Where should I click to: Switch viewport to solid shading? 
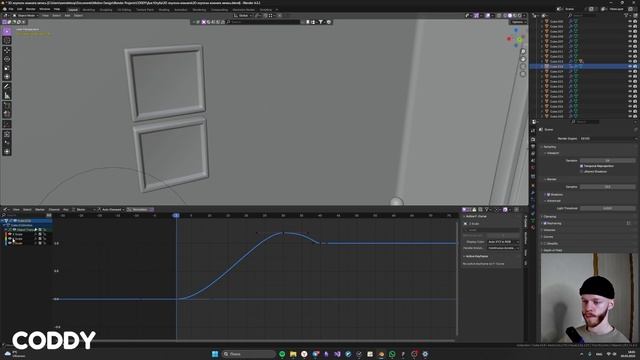tap(510, 16)
